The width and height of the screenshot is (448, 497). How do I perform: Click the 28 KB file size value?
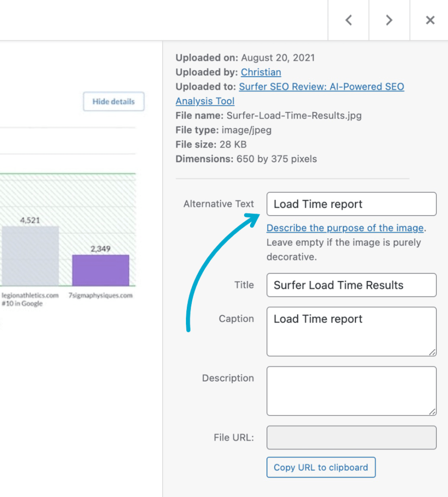click(x=233, y=145)
